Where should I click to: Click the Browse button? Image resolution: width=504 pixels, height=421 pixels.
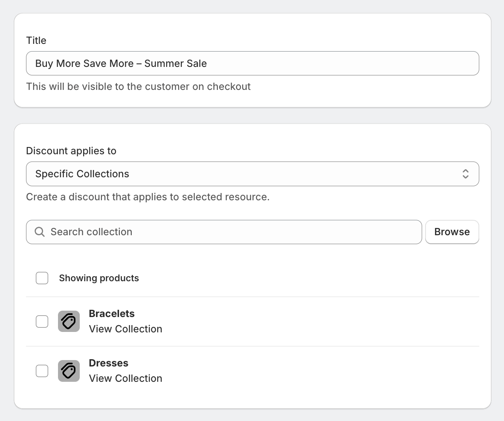[452, 232]
